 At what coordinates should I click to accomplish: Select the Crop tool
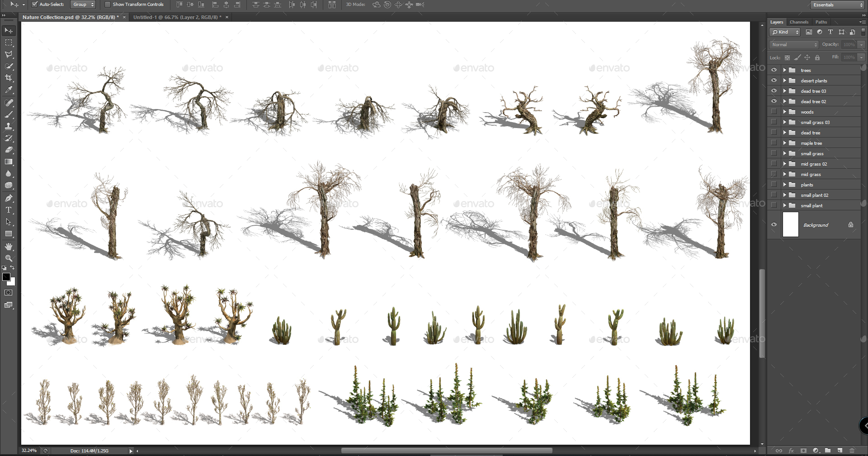9,77
